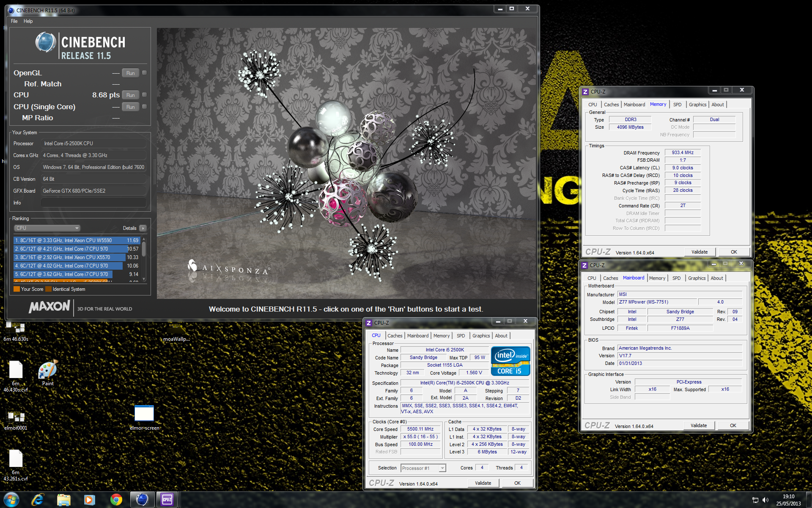Run the OpenGL benchmark
This screenshot has width=812, height=508.
click(x=131, y=73)
